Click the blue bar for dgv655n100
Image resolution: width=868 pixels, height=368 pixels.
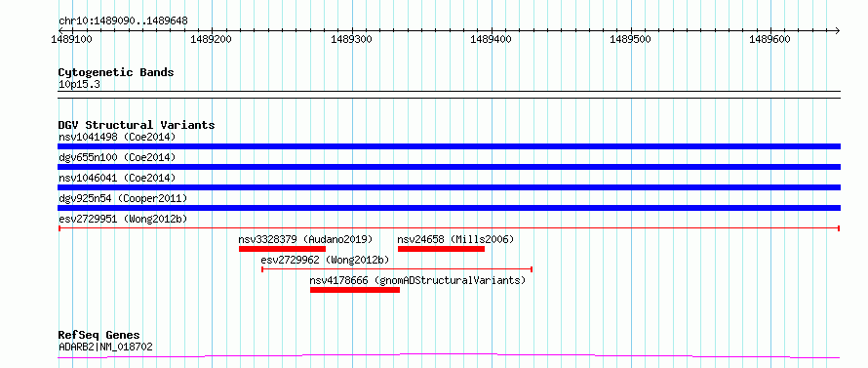coord(449,167)
